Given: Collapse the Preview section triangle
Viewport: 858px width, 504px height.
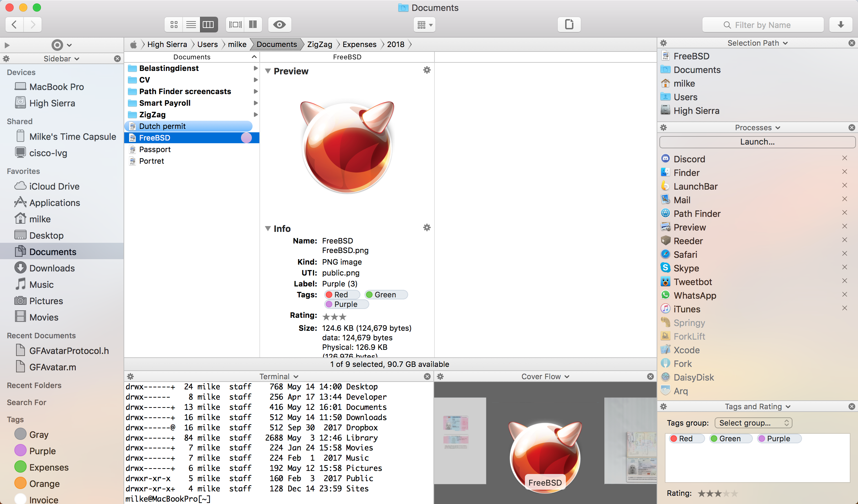Looking at the screenshot, I should [x=268, y=71].
